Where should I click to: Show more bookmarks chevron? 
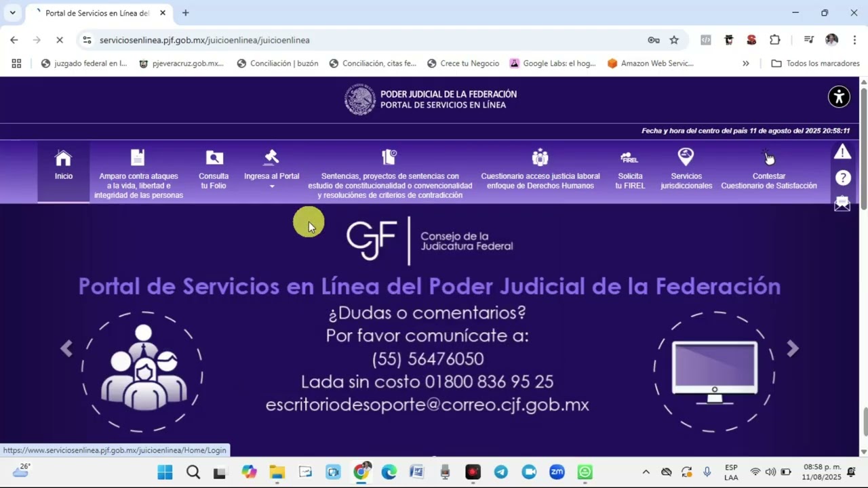point(746,63)
